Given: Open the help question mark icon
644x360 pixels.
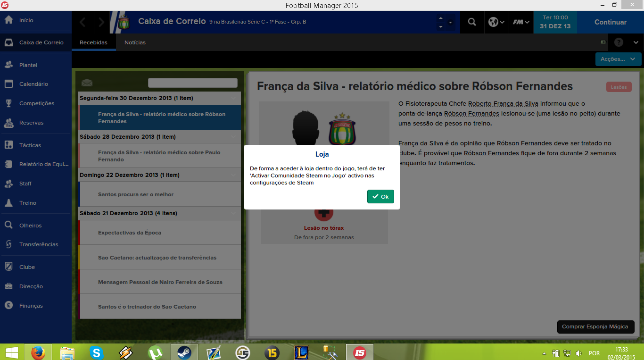Looking at the screenshot, I should [619, 42].
